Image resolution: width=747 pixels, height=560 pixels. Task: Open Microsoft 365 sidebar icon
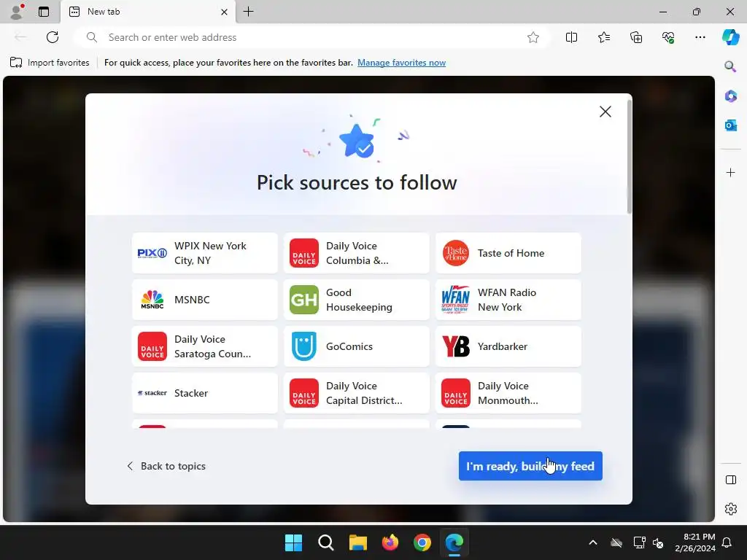click(x=730, y=96)
